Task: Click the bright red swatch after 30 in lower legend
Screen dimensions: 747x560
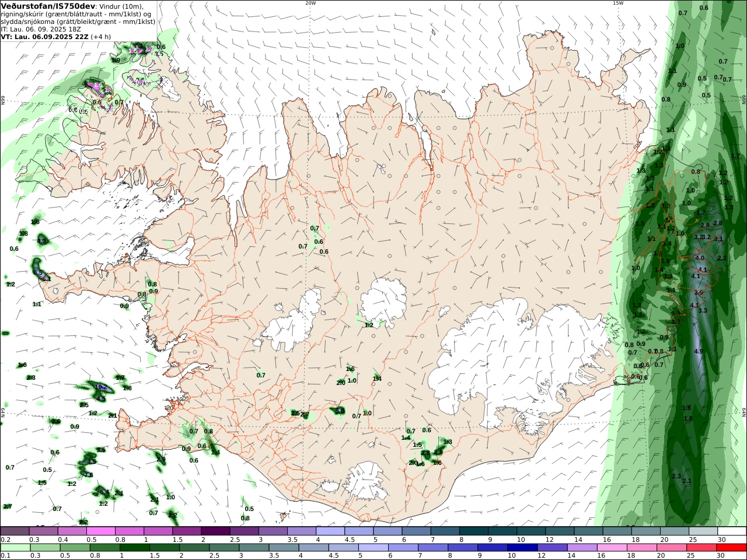Action: (730, 547)
